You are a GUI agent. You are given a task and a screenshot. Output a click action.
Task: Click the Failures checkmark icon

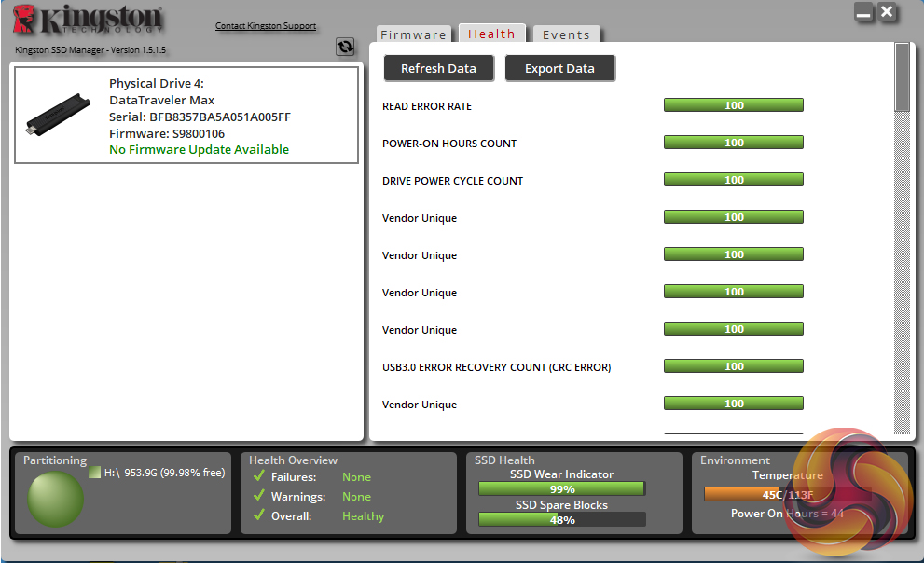coord(258,475)
